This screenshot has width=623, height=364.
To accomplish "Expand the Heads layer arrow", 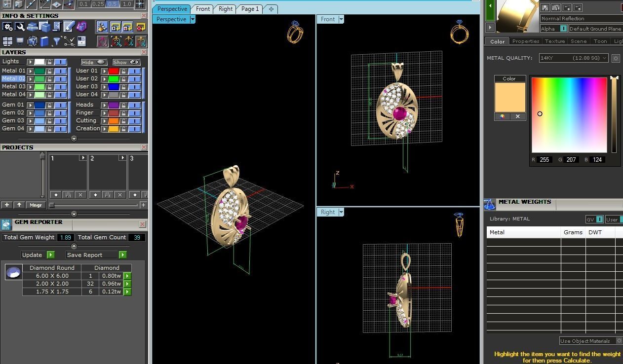I will [x=104, y=105].
